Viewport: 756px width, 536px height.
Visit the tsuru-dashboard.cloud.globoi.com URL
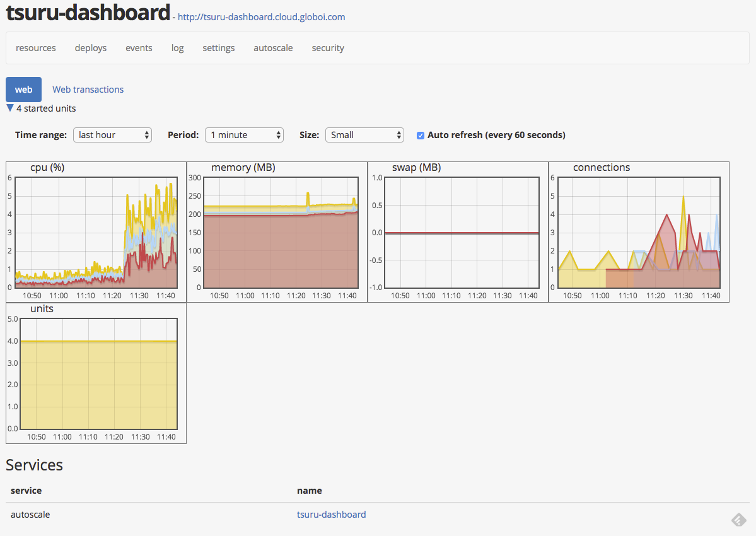pos(261,17)
